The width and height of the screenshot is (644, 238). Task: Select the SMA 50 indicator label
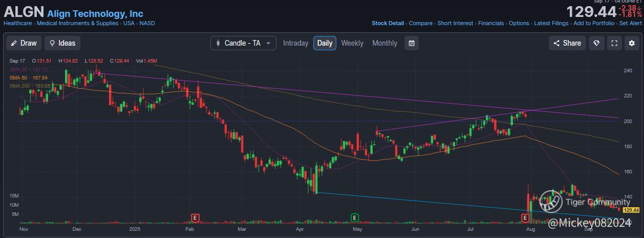29,77
